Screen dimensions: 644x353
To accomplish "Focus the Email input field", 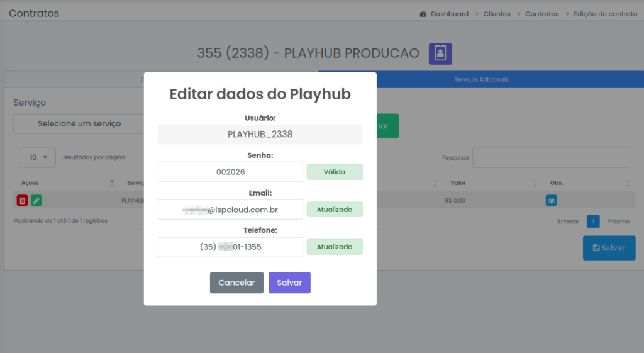I will click(x=230, y=210).
